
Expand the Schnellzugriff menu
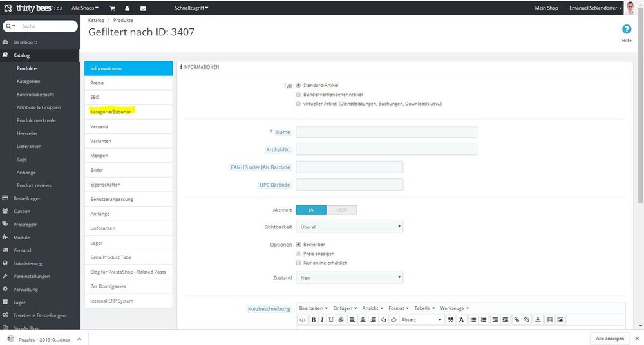(191, 8)
